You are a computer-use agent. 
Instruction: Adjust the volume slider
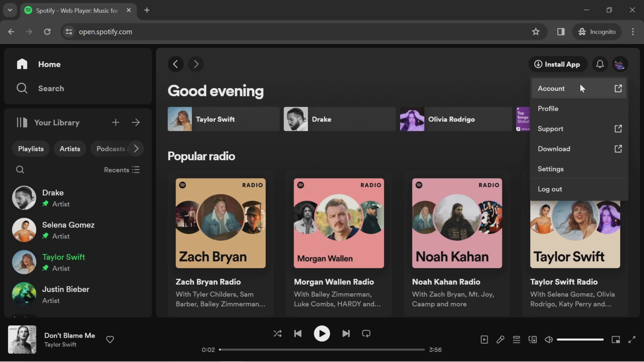pos(580,340)
